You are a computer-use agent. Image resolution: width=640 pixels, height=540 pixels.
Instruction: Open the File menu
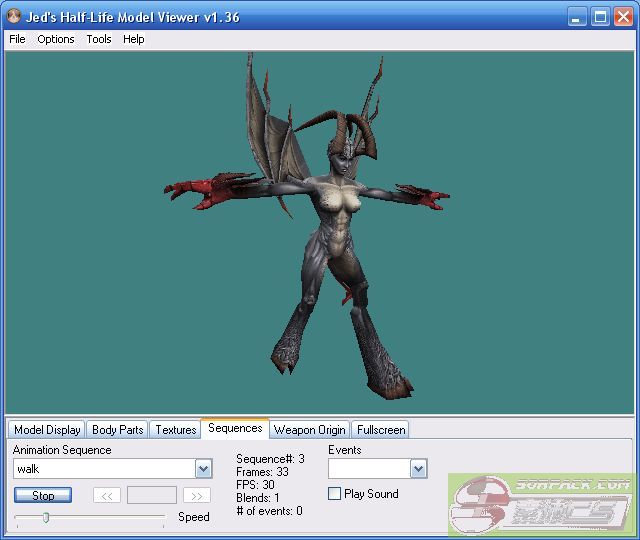pyautogui.click(x=17, y=39)
